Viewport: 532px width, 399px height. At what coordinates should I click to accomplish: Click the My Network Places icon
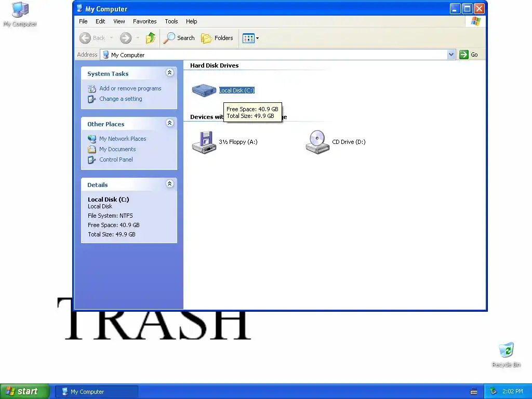[92, 139]
